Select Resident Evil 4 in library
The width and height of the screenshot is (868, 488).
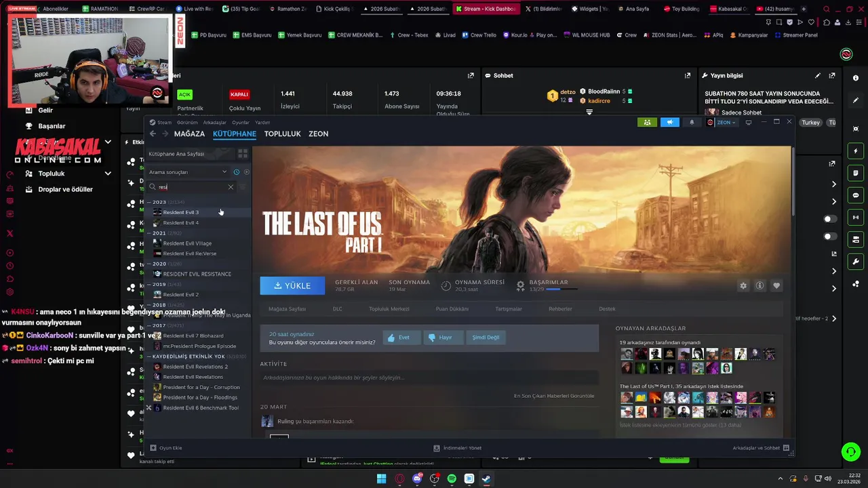coord(181,223)
